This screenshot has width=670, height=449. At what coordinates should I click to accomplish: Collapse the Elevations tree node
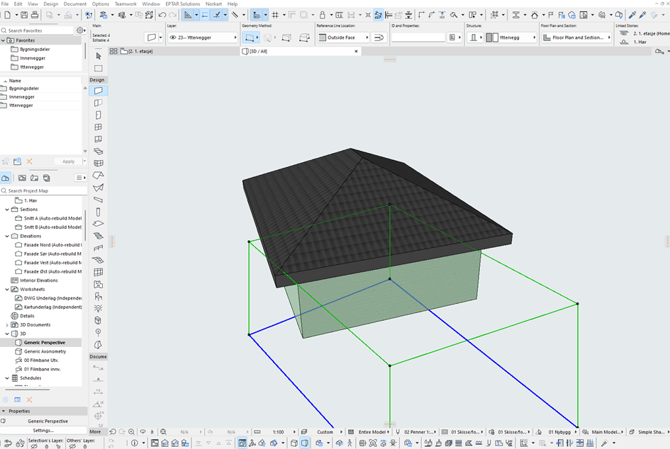point(7,236)
